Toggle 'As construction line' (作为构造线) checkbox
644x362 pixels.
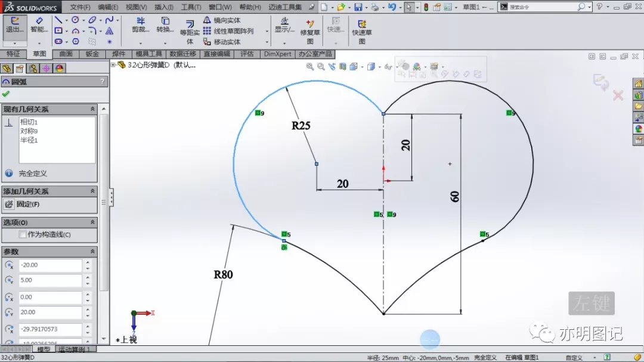[x=23, y=234]
